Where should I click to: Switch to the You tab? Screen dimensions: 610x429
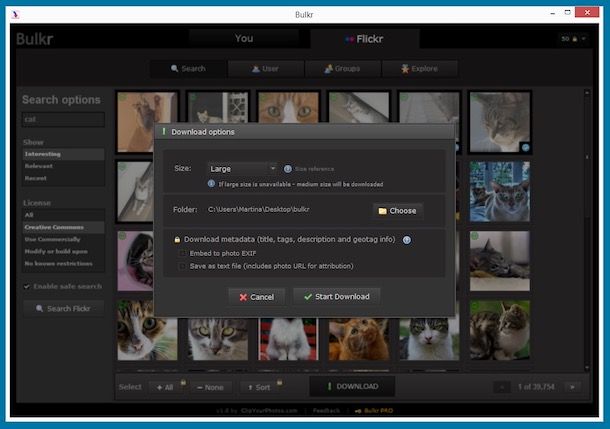(x=244, y=39)
